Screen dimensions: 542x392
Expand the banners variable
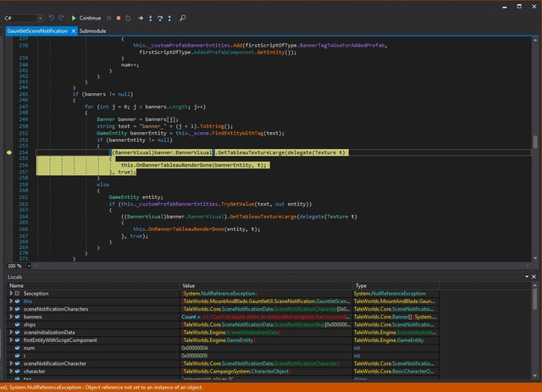point(11,317)
